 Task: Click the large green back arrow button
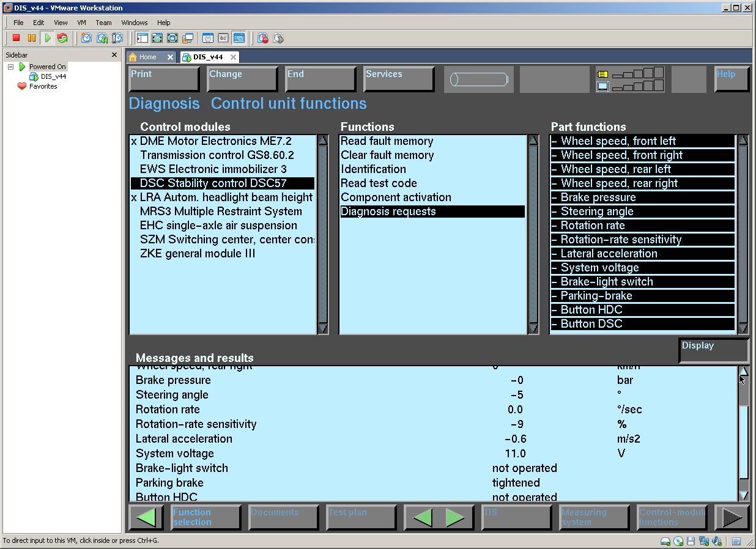146,517
